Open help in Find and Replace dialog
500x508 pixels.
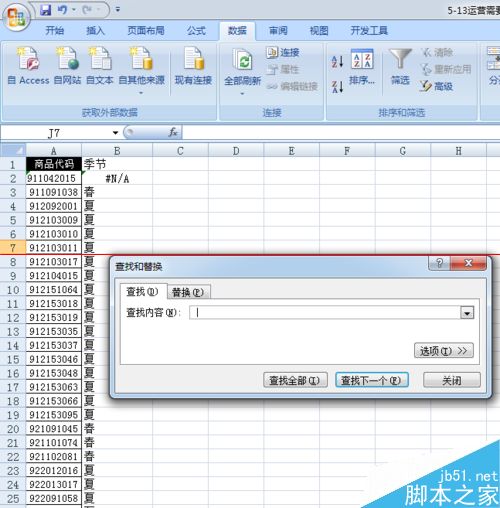439,263
